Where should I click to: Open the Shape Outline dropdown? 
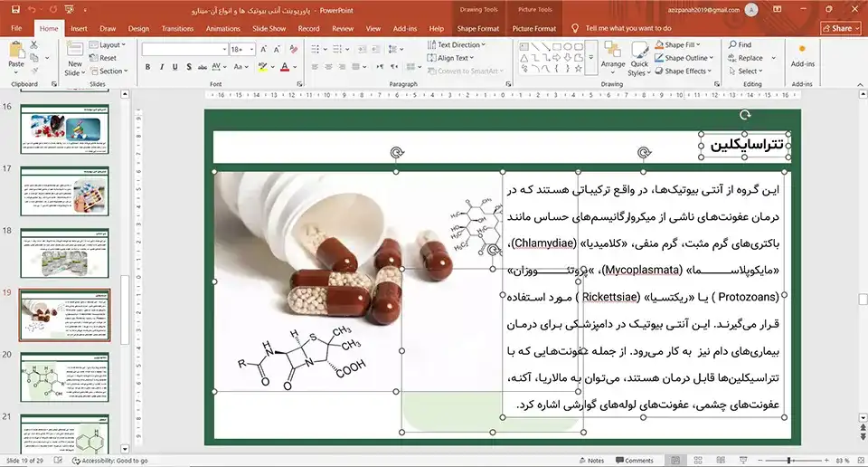coord(684,58)
